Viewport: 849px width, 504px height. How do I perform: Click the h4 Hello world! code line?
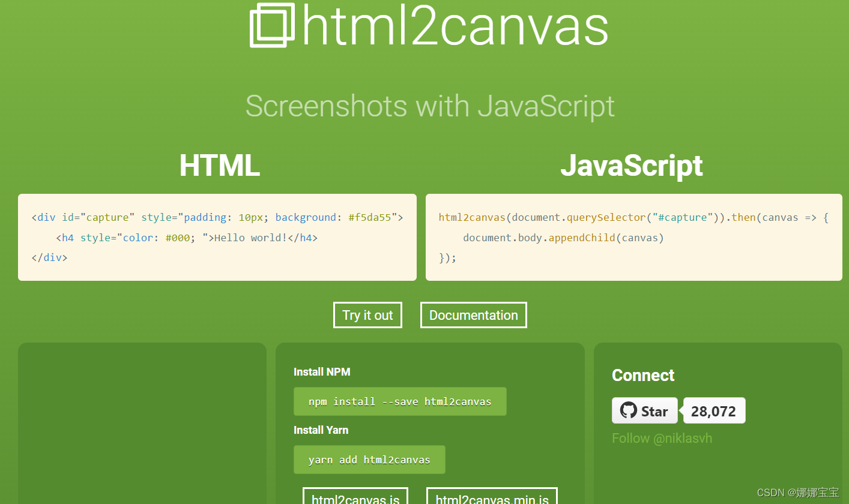[187, 238]
